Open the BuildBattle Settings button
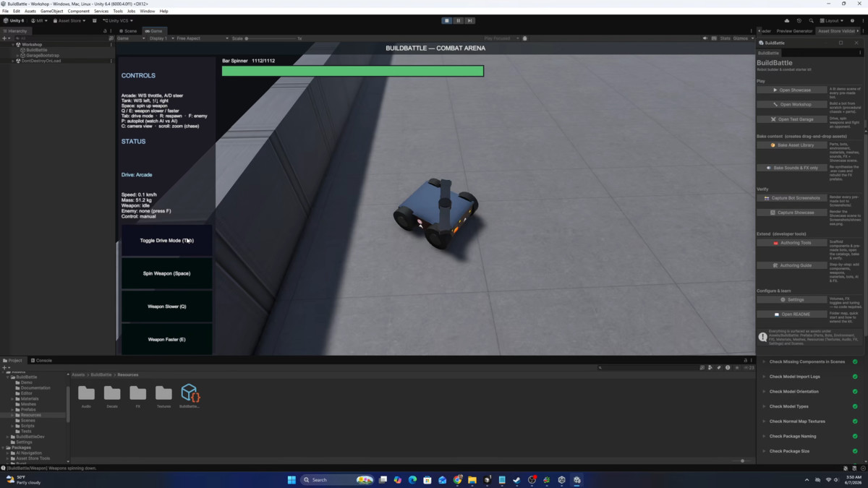Image resolution: width=868 pixels, height=488 pixels. (792, 299)
